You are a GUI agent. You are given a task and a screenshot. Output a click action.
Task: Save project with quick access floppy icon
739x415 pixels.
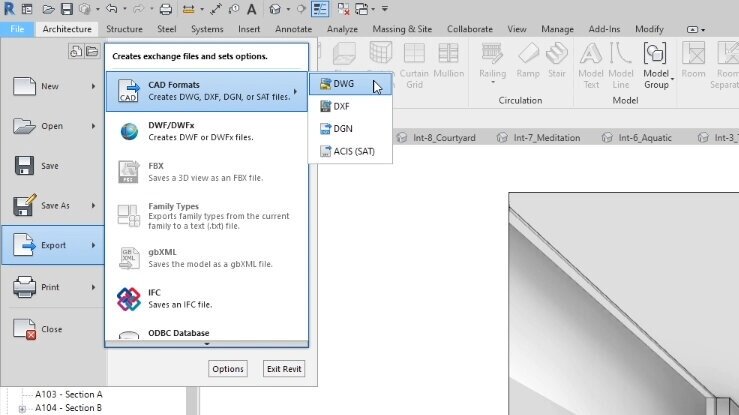(x=66, y=9)
